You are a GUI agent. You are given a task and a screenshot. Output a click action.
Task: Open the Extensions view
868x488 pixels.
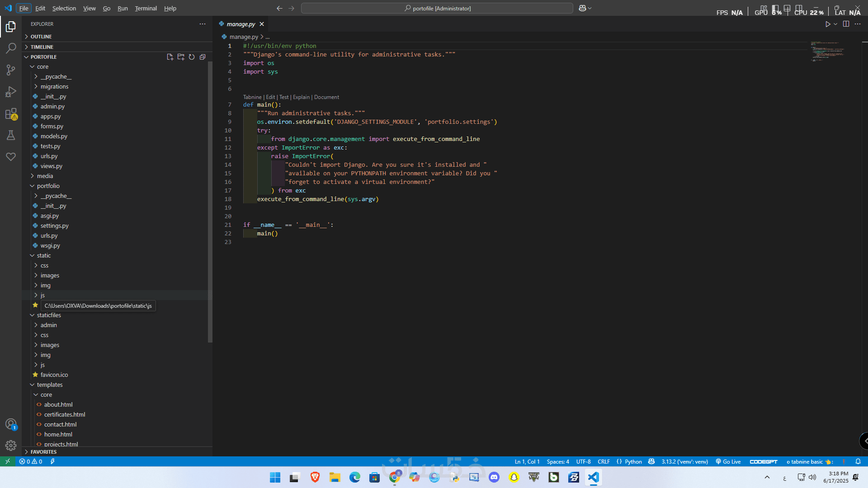click(x=11, y=114)
